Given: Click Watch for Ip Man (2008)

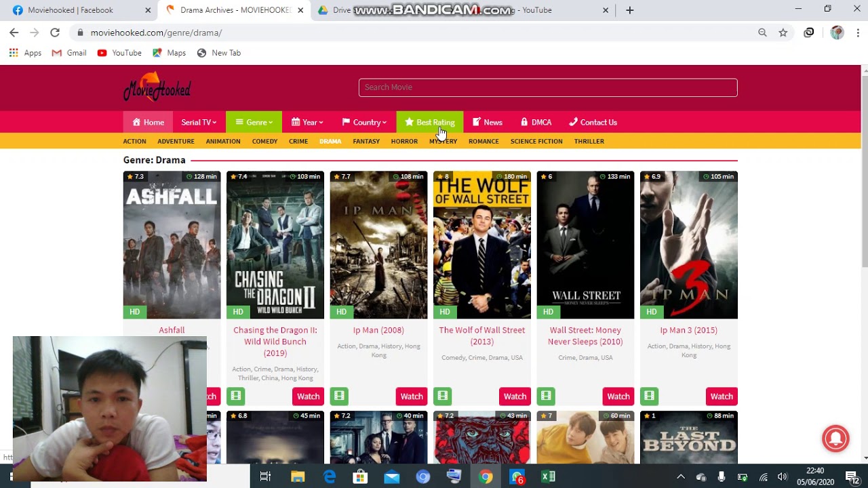Looking at the screenshot, I should click(412, 396).
